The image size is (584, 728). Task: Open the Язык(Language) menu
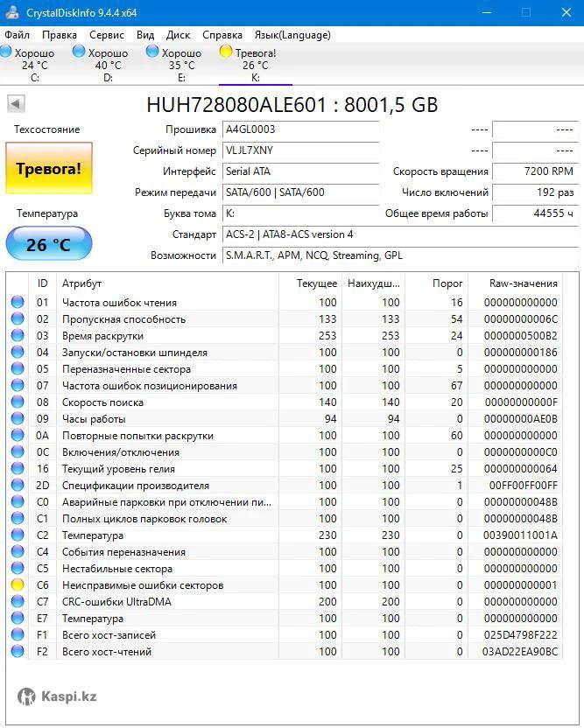point(292,35)
